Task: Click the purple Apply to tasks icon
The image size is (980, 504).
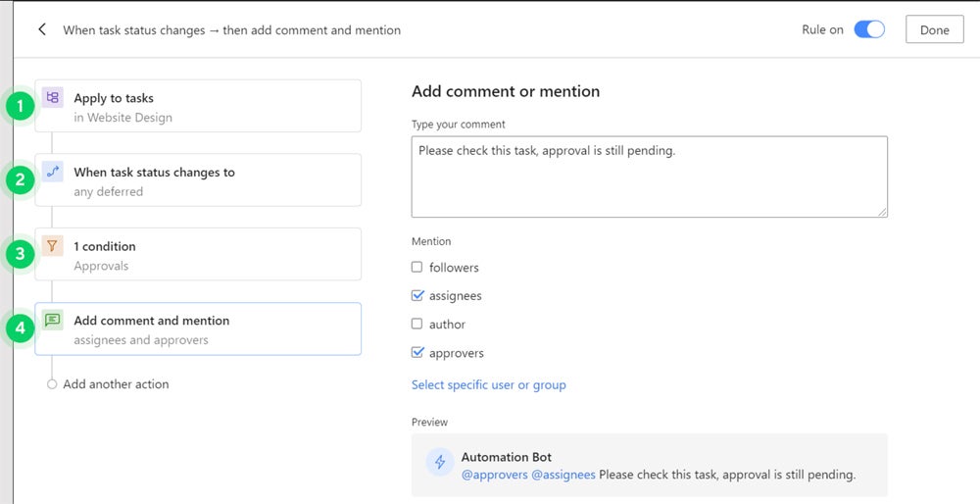Action: coord(53,97)
